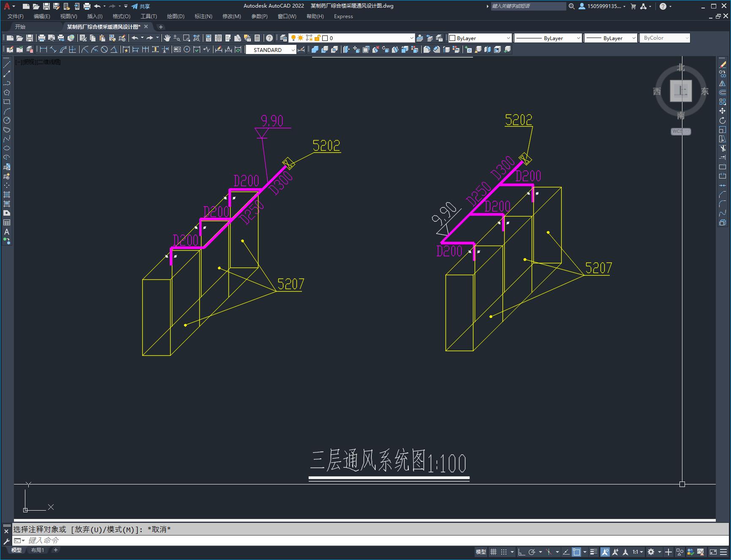Toggle polar tracking in status bar
Viewport: 731px width, 560px height.
click(x=532, y=552)
